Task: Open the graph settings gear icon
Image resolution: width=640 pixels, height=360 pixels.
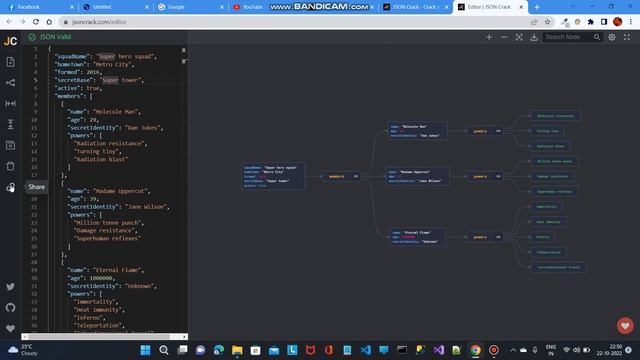Action: 612,37
